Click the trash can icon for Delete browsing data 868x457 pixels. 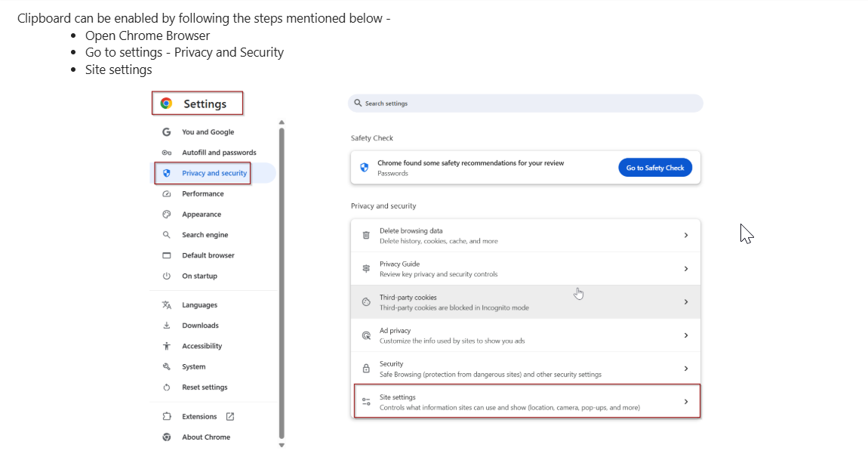tap(366, 236)
